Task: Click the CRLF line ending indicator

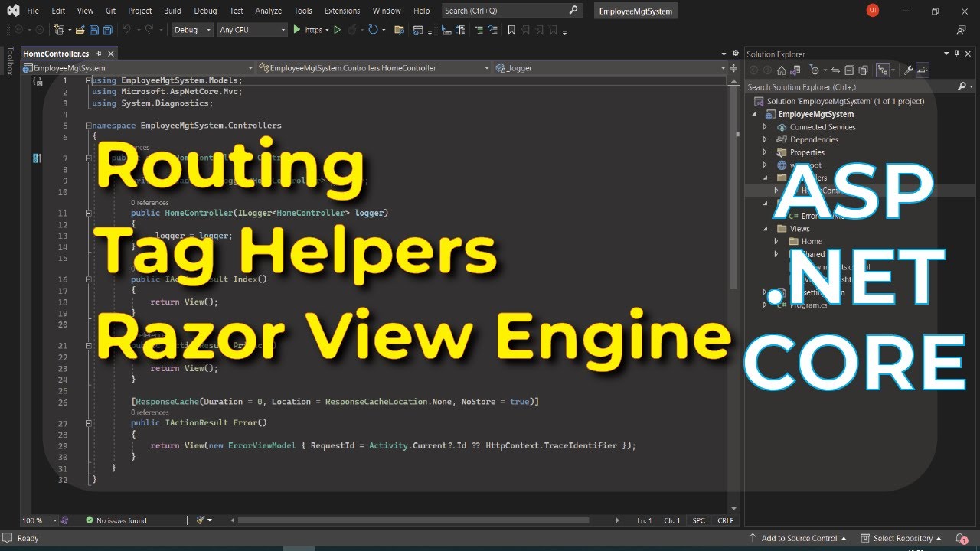Action: click(724, 520)
